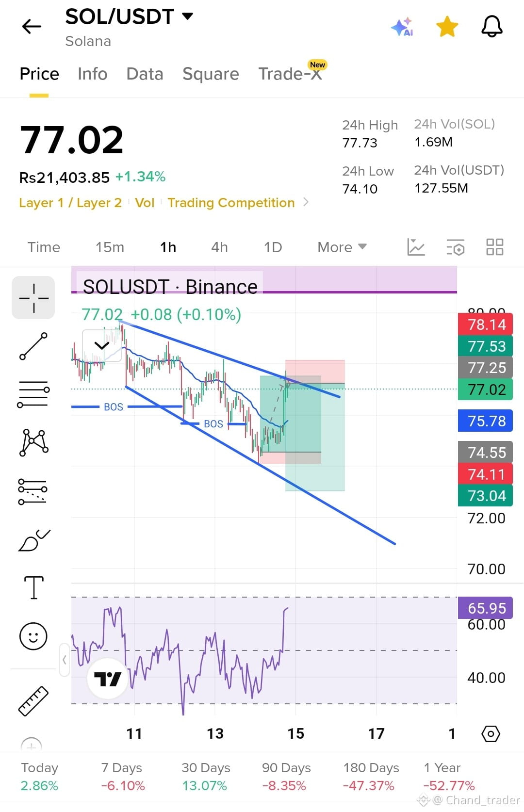Expand the SOL/USDT pair dropdown
This screenshot has width=524, height=812.
click(x=188, y=16)
